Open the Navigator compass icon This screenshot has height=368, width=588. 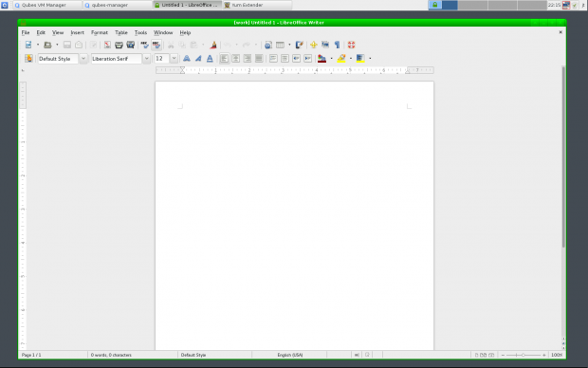pyautogui.click(x=314, y=45)
